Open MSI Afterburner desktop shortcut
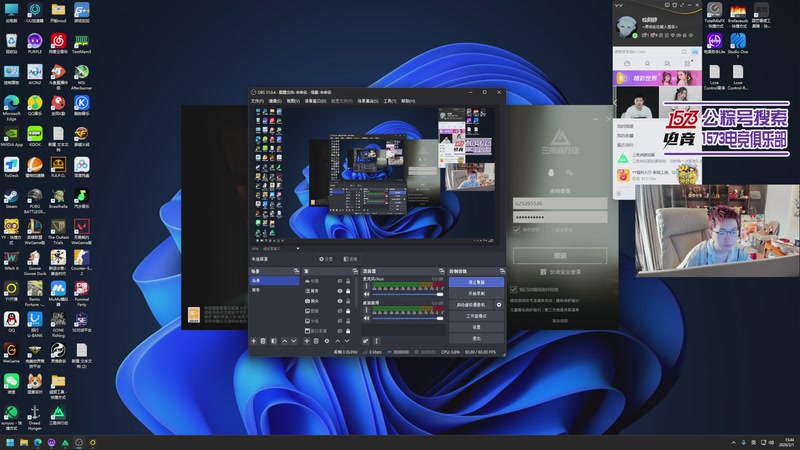 click(x=81, y=74)
